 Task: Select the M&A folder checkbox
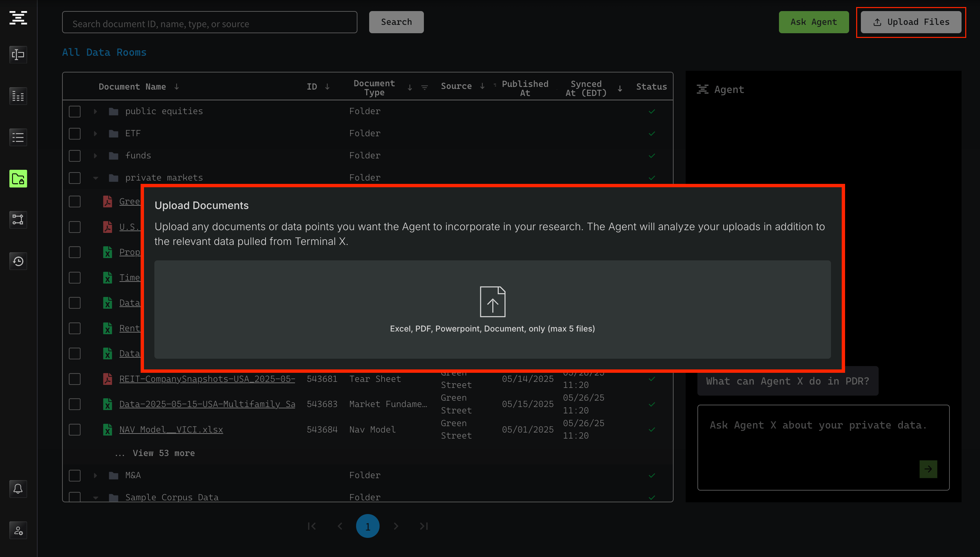[x=75, y=475]
